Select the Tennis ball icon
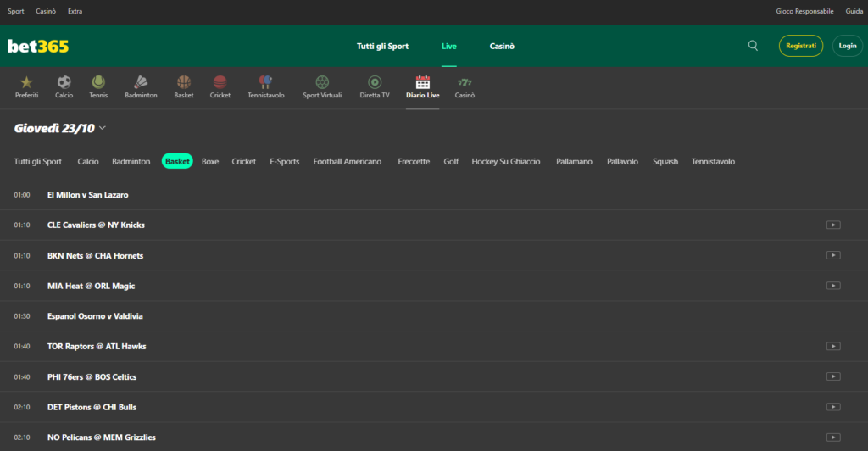 (98, 83)
